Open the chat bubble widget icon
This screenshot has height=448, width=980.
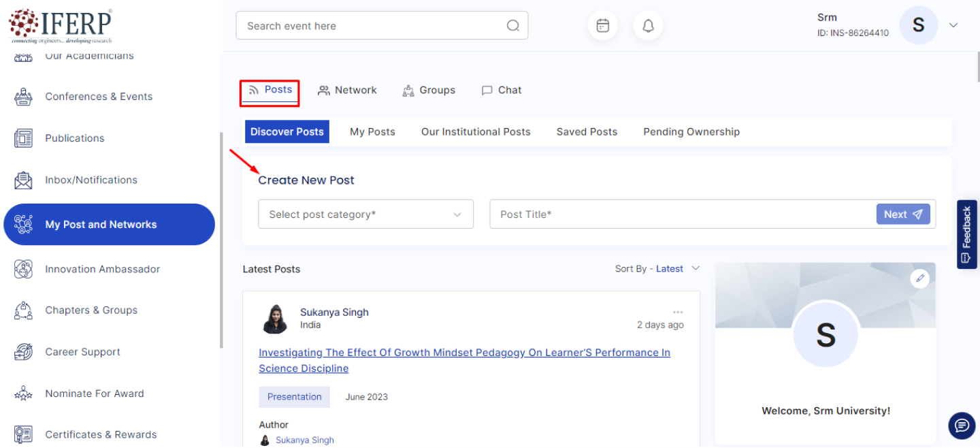click(961, 426)
